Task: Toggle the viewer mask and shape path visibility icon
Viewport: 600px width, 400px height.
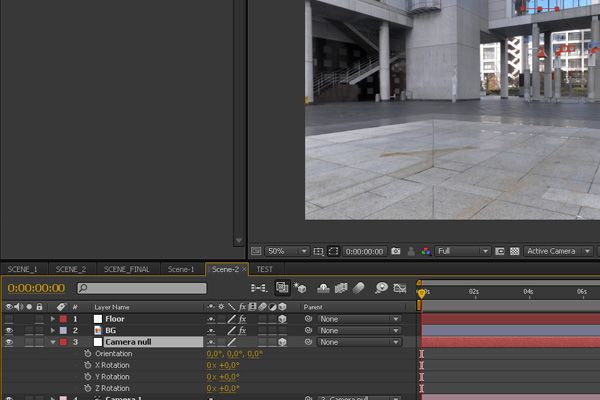Action: [x=333, y=251]
